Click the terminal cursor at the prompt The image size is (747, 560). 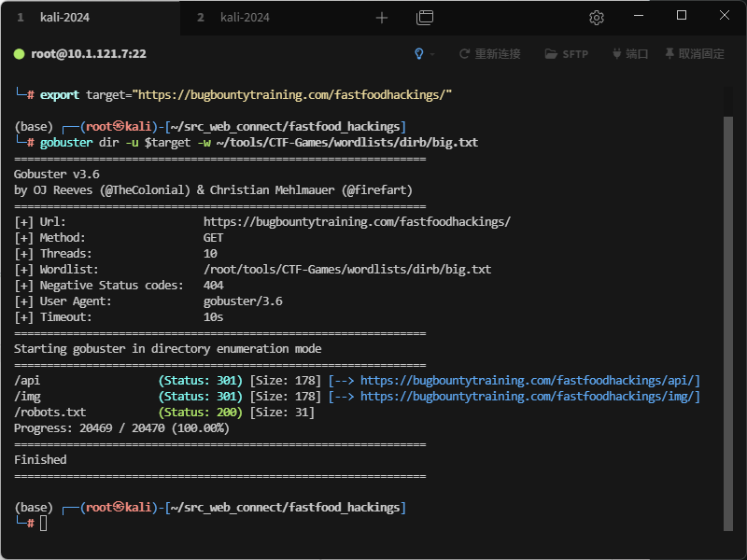point(43,524)
